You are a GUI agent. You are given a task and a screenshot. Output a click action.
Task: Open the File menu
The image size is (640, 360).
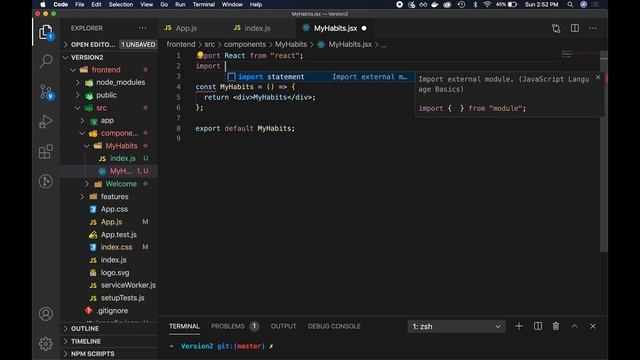tap(80, 4)
